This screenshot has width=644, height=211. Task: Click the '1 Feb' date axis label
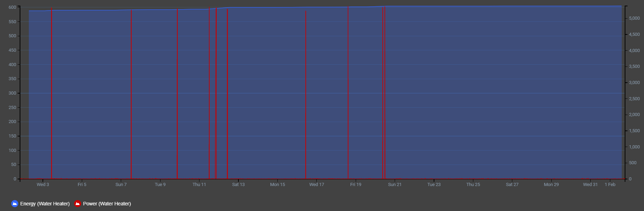coord(610,185)
